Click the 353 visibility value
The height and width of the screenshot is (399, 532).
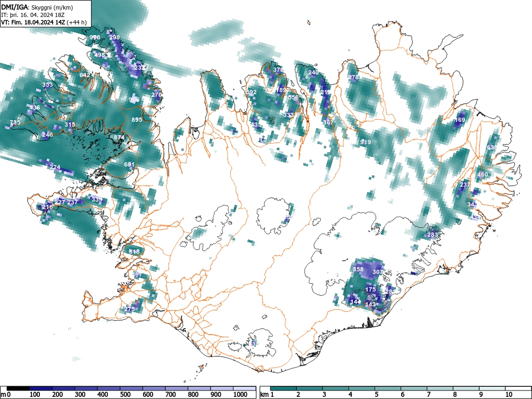47,85
